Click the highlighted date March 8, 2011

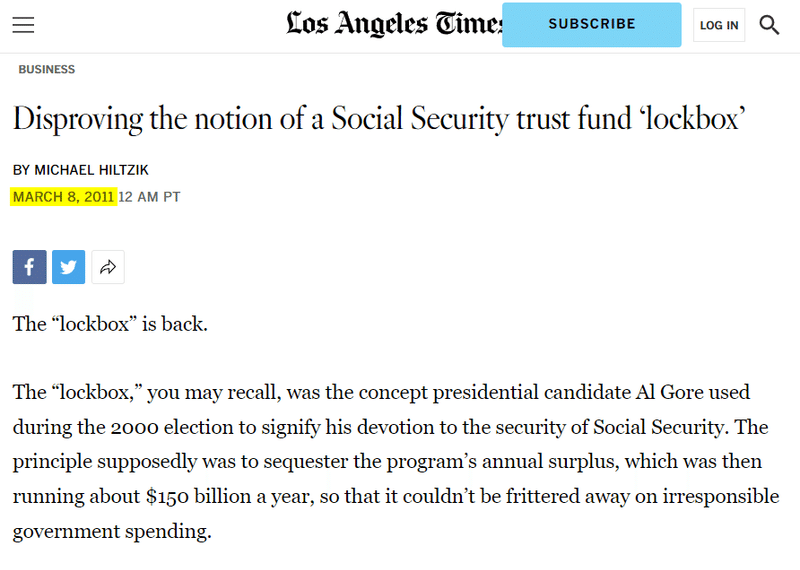[x=64, y=197]
